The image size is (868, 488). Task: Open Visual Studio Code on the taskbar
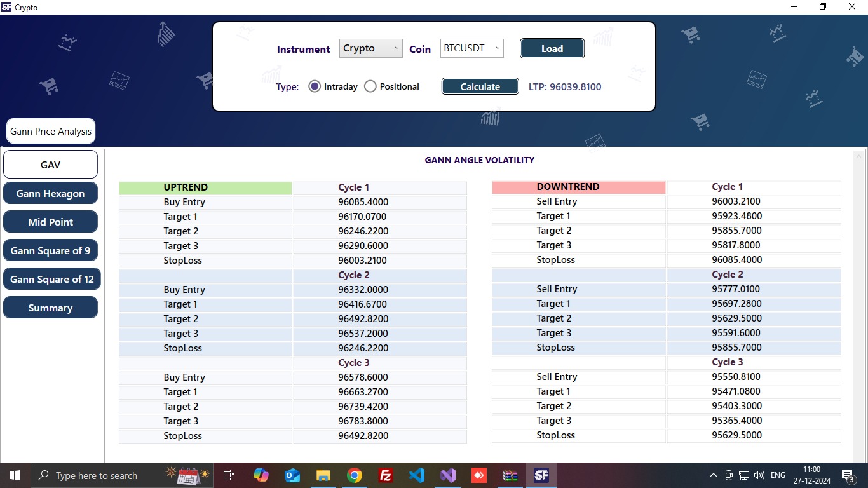pyautogui.click(x=416, y=475)
